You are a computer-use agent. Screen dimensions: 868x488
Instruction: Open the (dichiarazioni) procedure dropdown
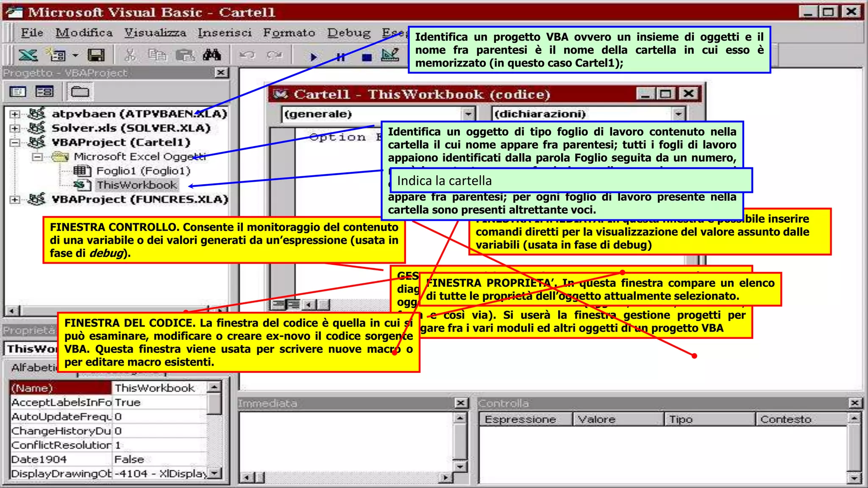tap(678, 114)
